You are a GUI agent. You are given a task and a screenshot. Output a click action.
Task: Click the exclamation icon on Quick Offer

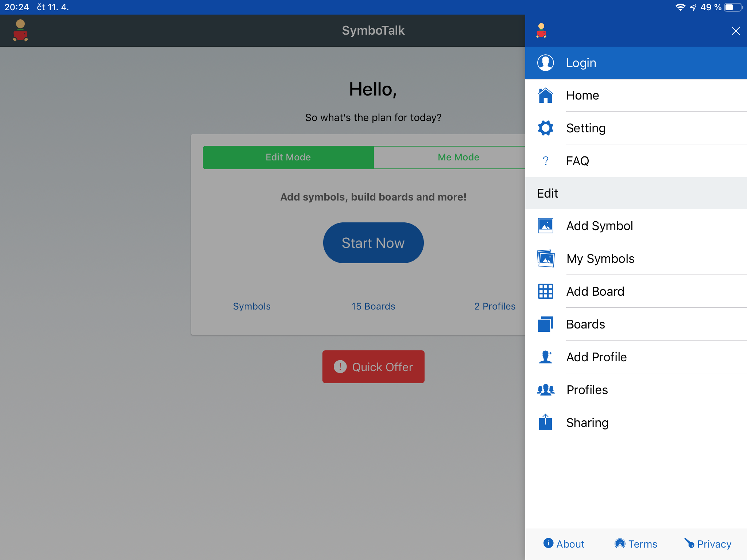tap(340, 367)
